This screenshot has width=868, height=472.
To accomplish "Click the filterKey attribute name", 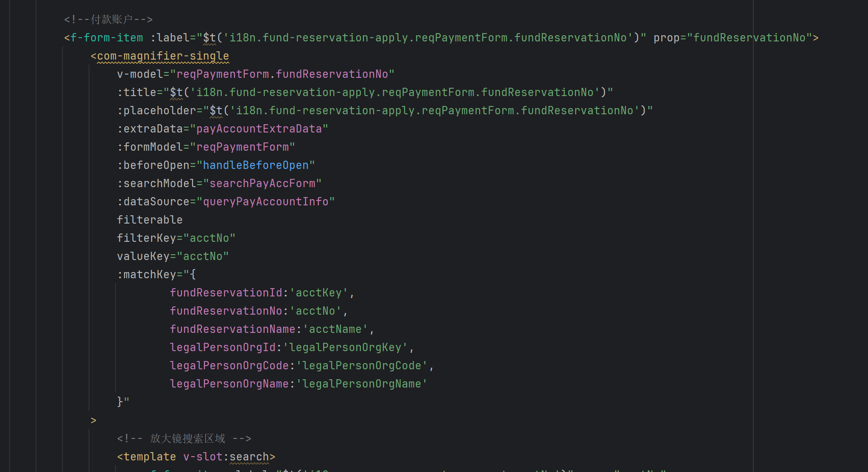I will click(x=146, y=238).
